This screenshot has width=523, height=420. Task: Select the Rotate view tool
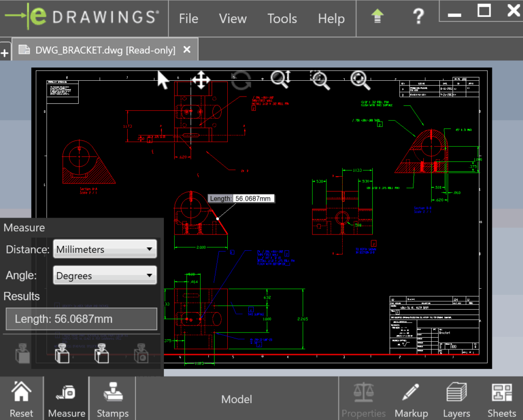[240, 80]
